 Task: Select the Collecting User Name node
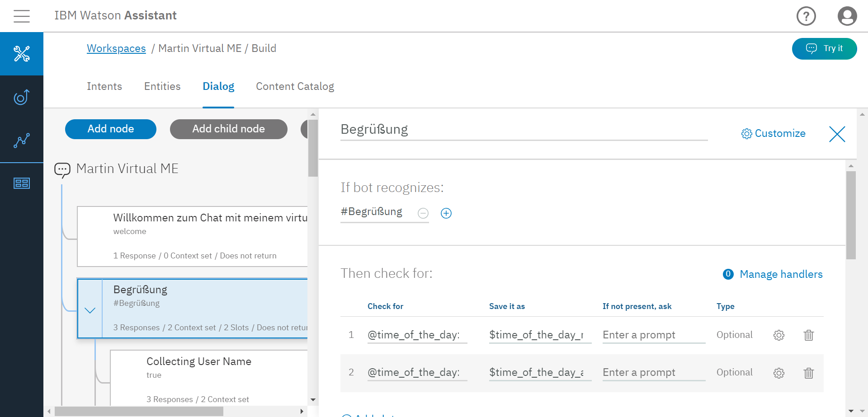coord(209,378)
